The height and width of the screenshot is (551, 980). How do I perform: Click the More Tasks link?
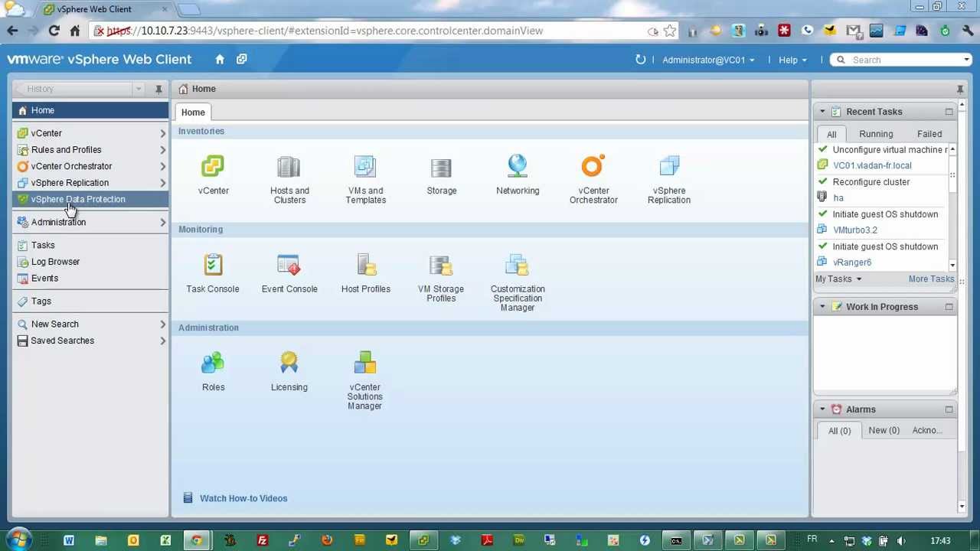931,279
